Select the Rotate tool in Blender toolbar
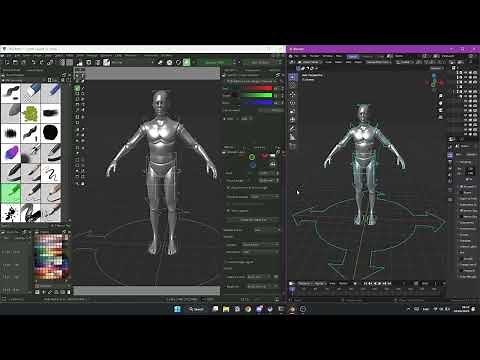 (x=293, y=103)
